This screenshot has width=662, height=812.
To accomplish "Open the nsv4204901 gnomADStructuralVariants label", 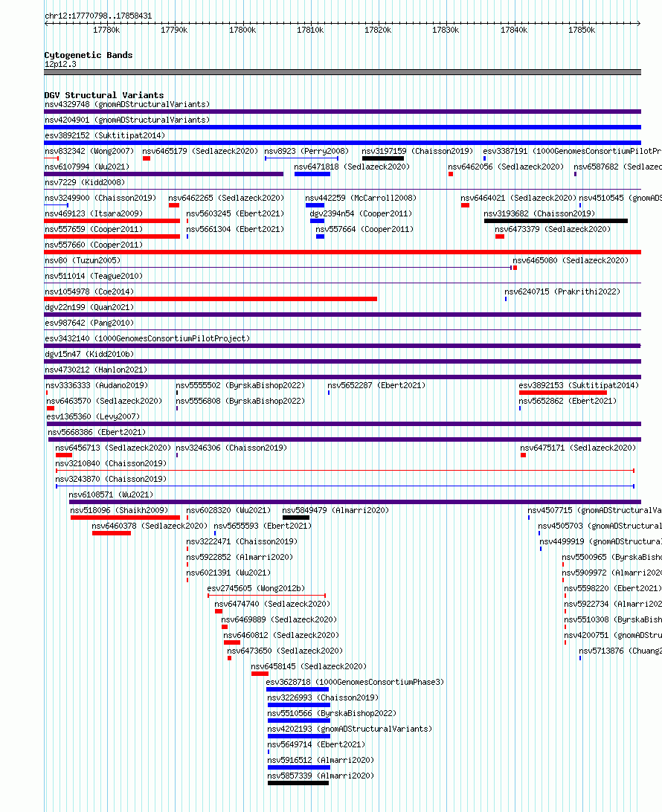I will 127,120.
